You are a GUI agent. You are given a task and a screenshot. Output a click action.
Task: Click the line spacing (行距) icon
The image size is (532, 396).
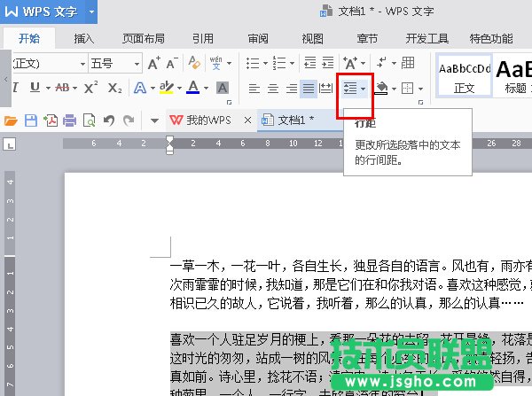click(350, 88)
